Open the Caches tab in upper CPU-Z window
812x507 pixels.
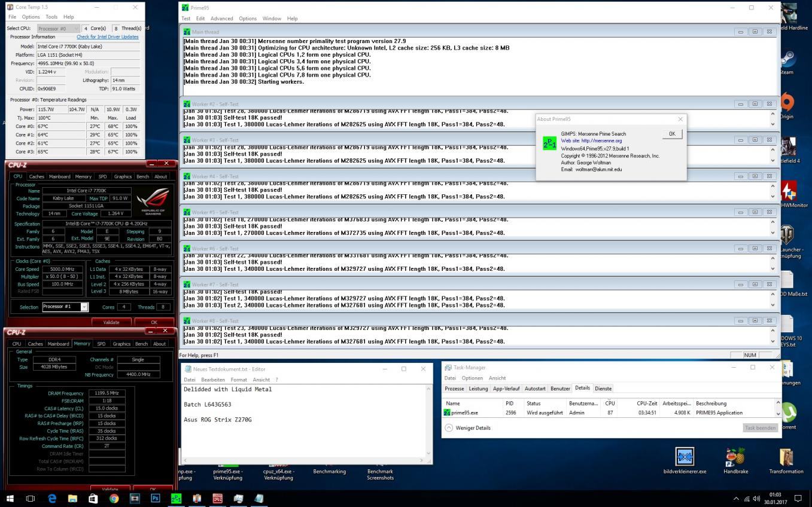click(x=37, y=176)
